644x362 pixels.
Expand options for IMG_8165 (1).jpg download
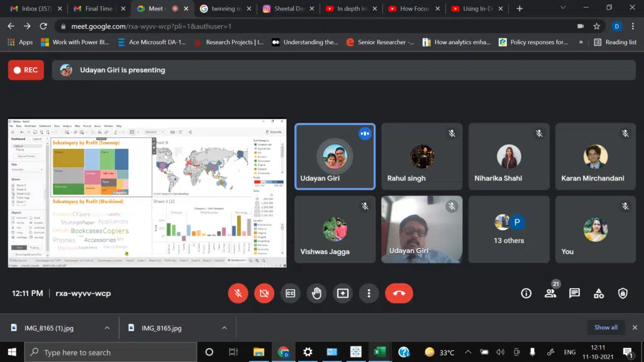point(107,328)
